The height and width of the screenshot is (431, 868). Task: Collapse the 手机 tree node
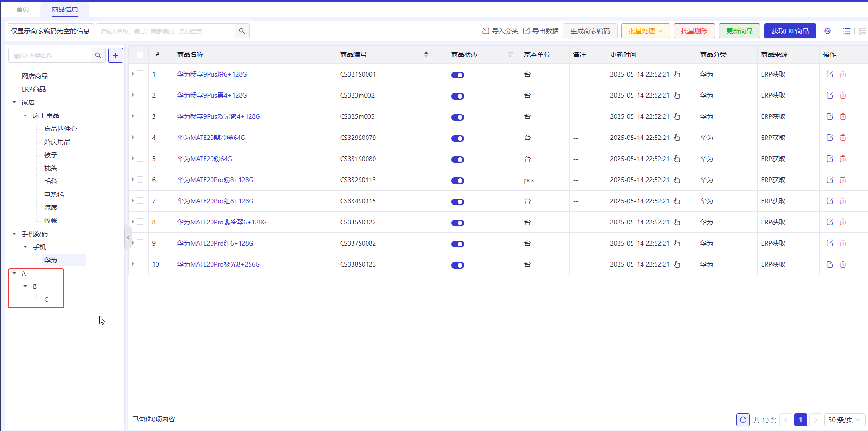[x=25, y=247]
